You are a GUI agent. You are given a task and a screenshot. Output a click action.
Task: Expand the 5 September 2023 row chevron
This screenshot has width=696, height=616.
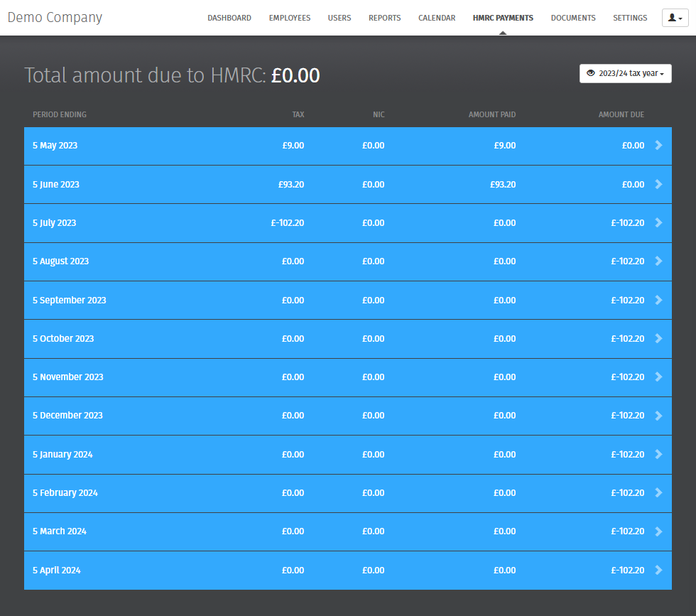point(659,301)
